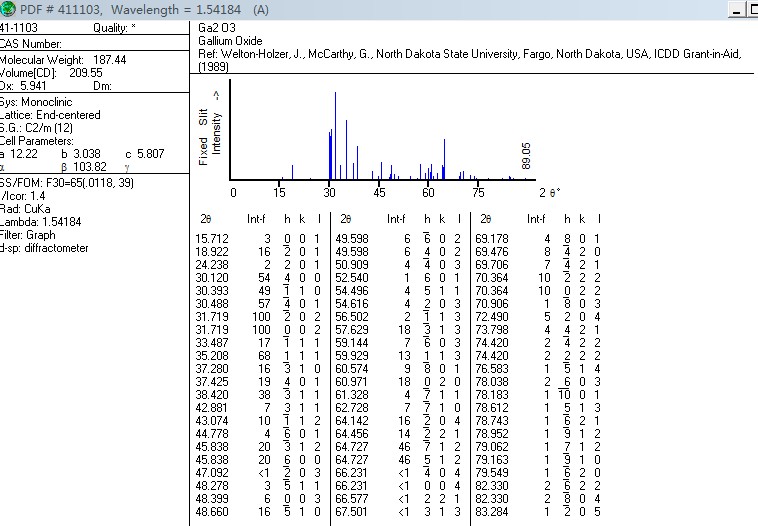Image resolution: width=758 pixels, height=526 pixels.
Task: Click I/Icor value 1.4
Action: [37, 196]
